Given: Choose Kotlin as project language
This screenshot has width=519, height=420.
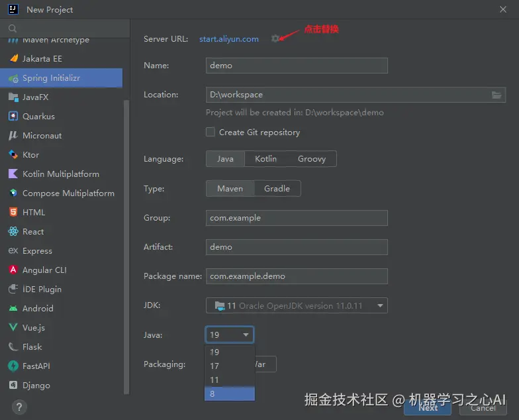Looking at the screenshot, I should point(265,159).
